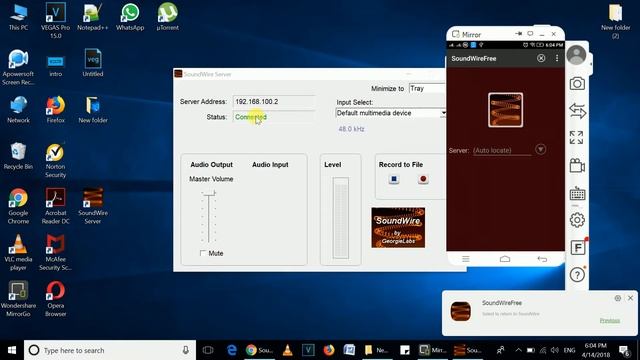Launch µTorrent desktop shortcut
The height and width of the screenshot is (360, 640).
pos(167,18)
